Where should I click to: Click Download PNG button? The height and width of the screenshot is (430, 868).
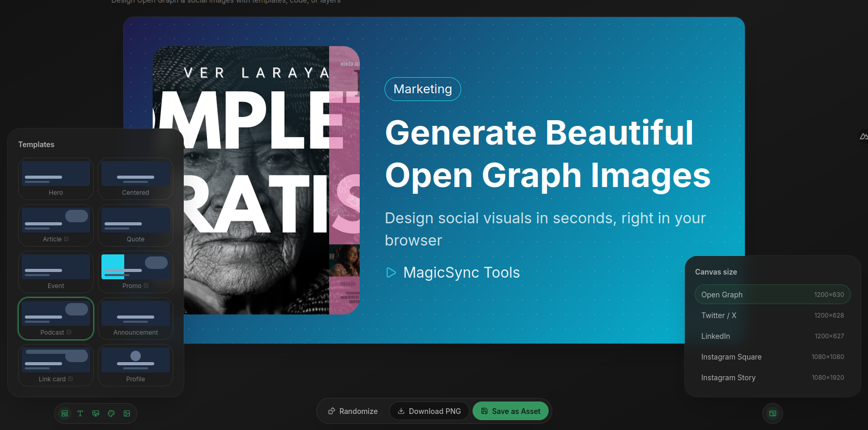coord(429,411)
